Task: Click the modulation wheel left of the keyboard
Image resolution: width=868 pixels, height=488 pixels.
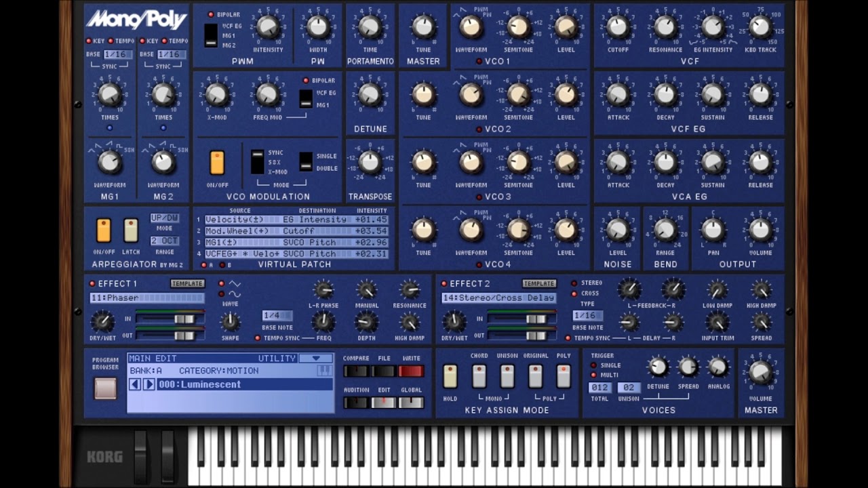Action: tap(167, 457)
